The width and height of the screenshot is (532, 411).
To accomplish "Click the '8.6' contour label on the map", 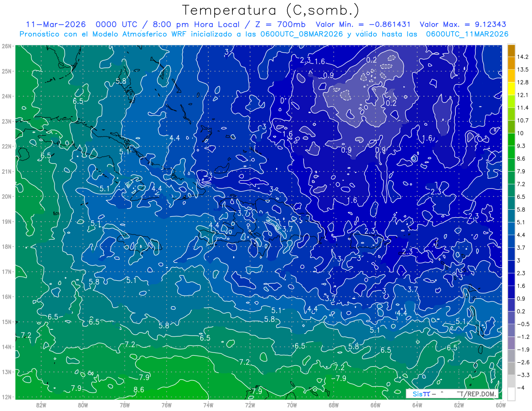I will (x=139, y=390).
